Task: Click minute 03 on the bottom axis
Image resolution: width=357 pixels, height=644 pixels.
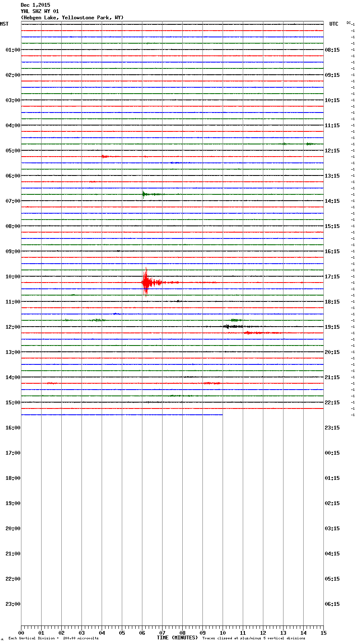Action: (81, 633)
